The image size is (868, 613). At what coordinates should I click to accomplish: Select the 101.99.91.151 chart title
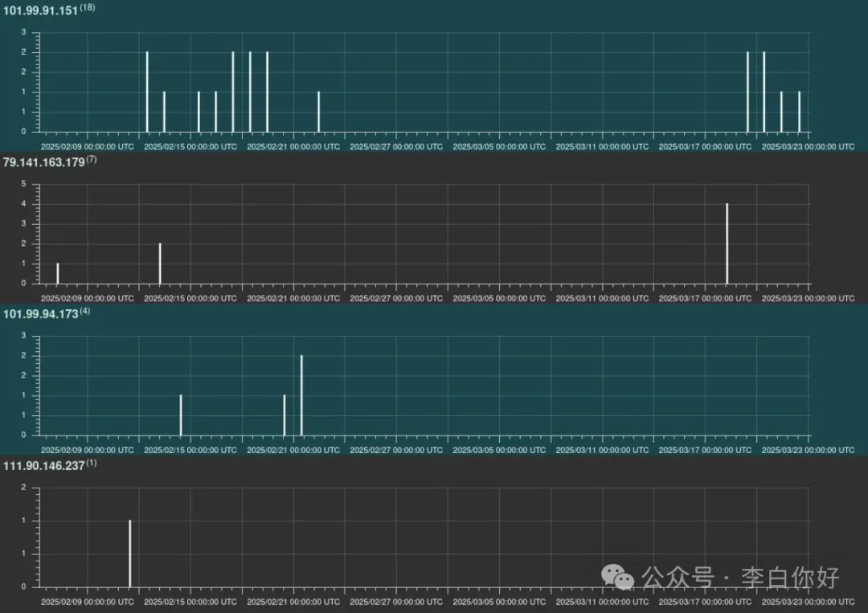pyautogui.click(x=40, y=10)
